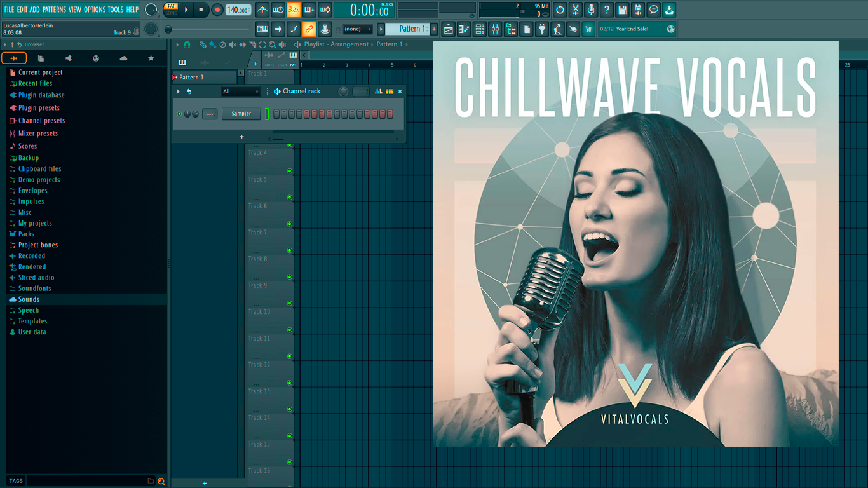Open the OPTIONS menu
The width and height of the screenshot is (868, 488).
click(95, 10)
